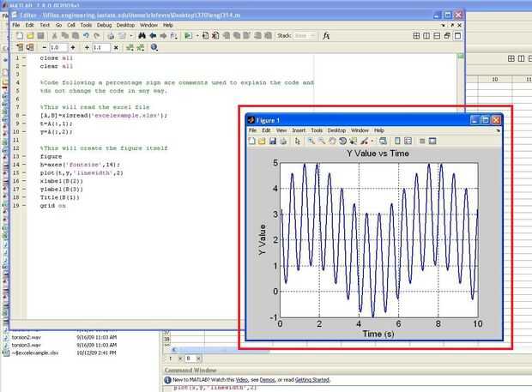Open Find with binoculars icon

point(142,36)
